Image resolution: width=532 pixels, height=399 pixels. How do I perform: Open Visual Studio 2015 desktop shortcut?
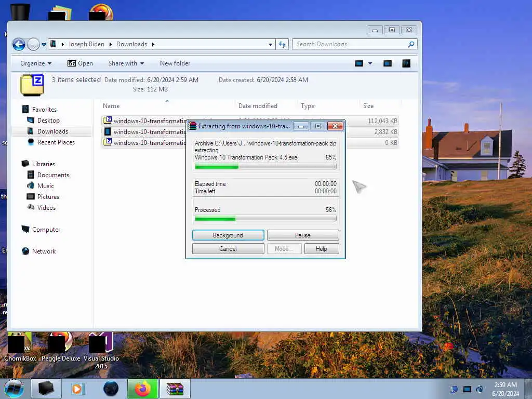point(101,351)
